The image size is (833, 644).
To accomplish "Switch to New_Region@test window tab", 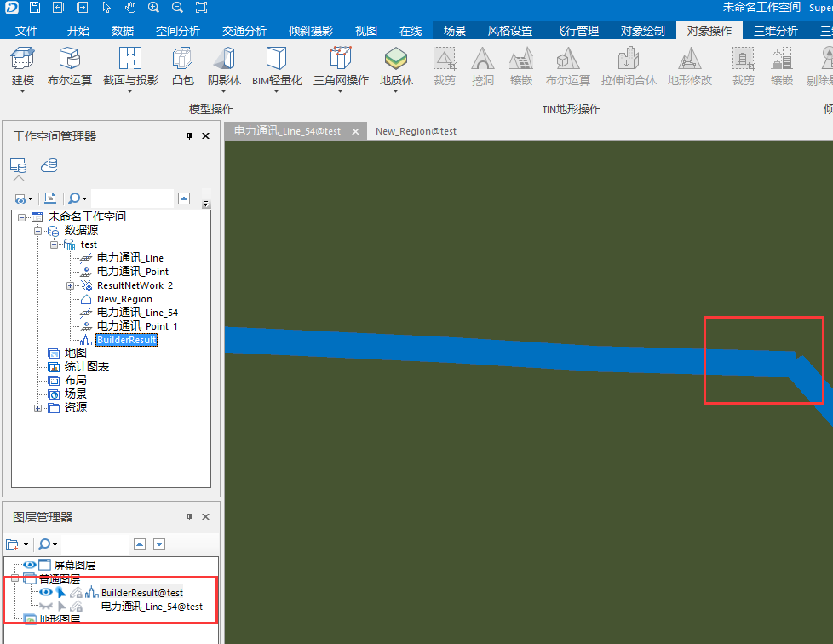I will click(416, 131).
